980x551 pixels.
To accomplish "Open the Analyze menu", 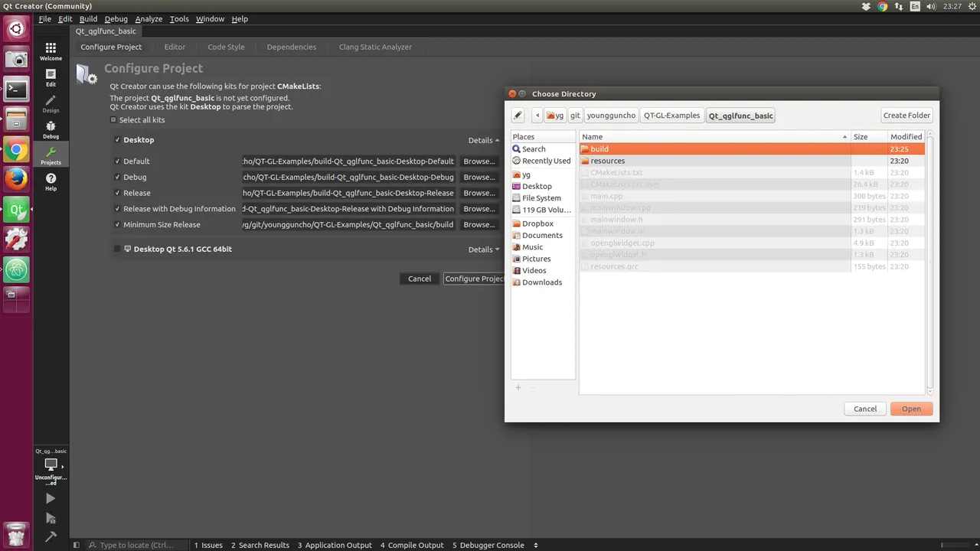I will click(x=149, y=18).
